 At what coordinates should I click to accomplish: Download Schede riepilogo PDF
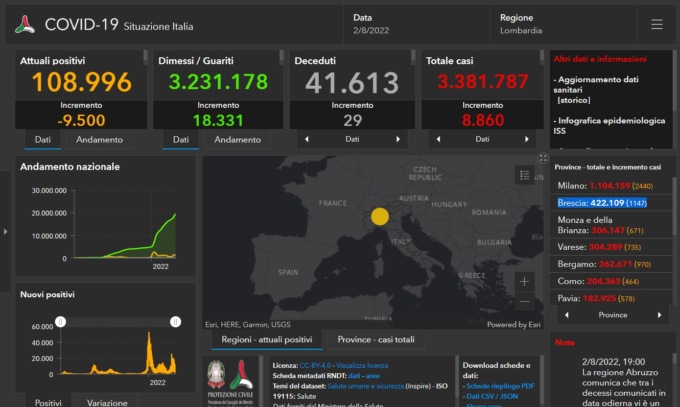click(500, 386)
